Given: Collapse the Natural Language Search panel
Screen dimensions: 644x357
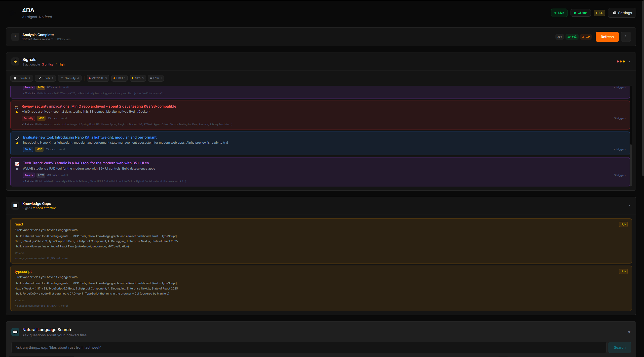Looking at the screenshot, I should point(629,332).
